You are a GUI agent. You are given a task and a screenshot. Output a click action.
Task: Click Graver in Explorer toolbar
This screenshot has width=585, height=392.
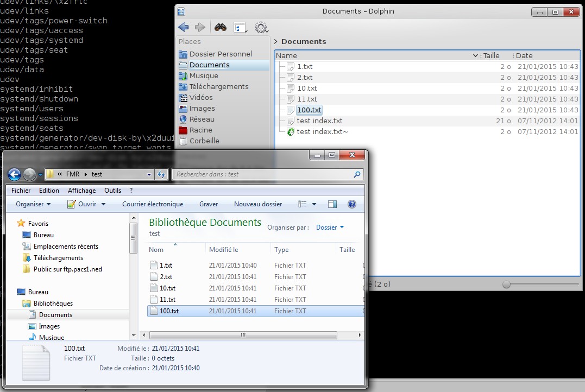pos(209,204)
